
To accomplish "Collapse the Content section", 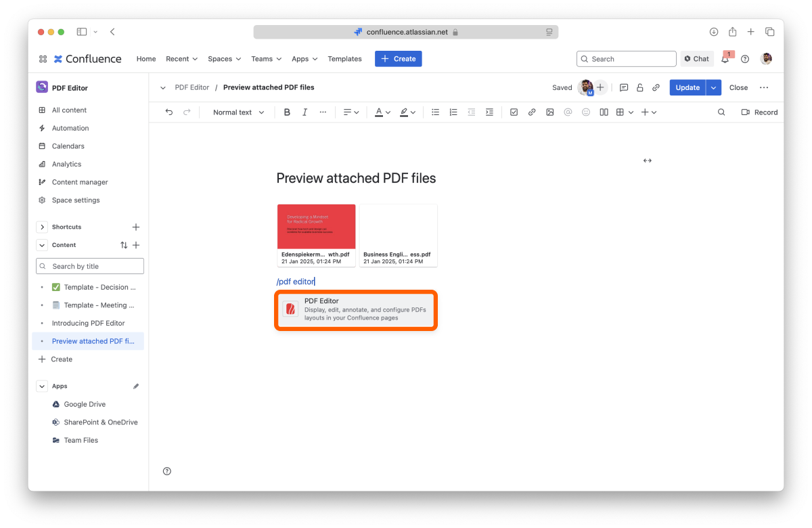I will (42, 245).
